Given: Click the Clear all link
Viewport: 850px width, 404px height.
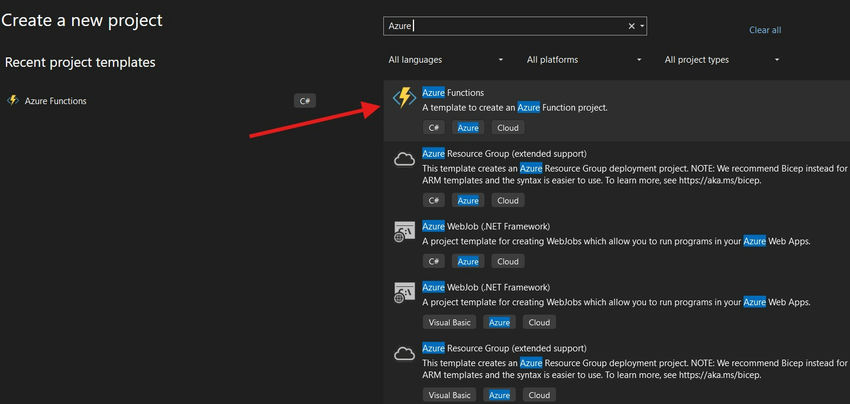Looking at the screenshot, I should pos(765,30).
